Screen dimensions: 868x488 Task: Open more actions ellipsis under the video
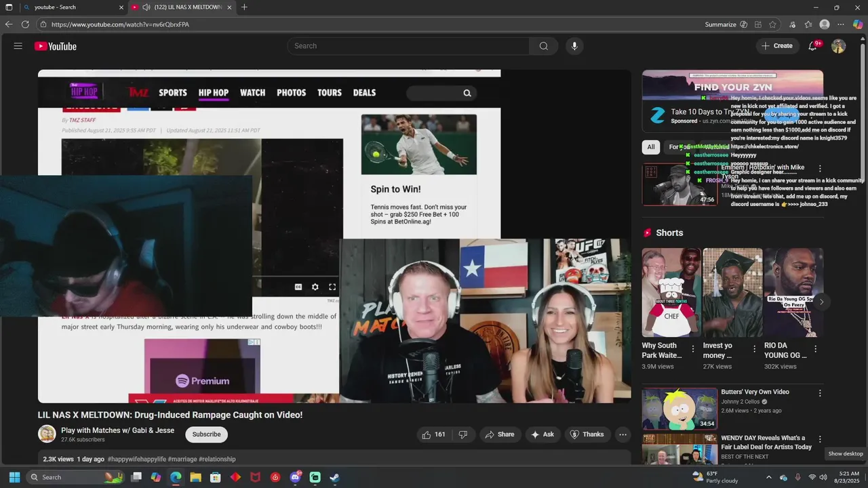[x=623, y=434]
